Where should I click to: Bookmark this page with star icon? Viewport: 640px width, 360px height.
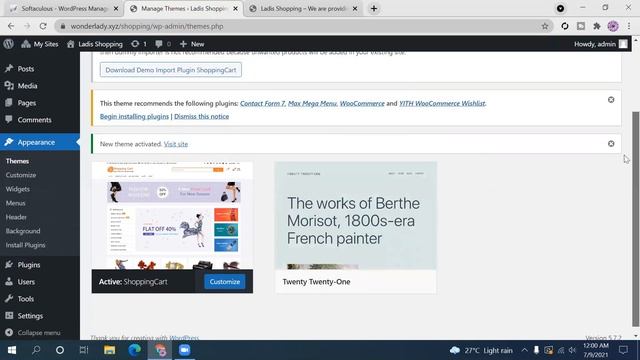coord(545,26)
